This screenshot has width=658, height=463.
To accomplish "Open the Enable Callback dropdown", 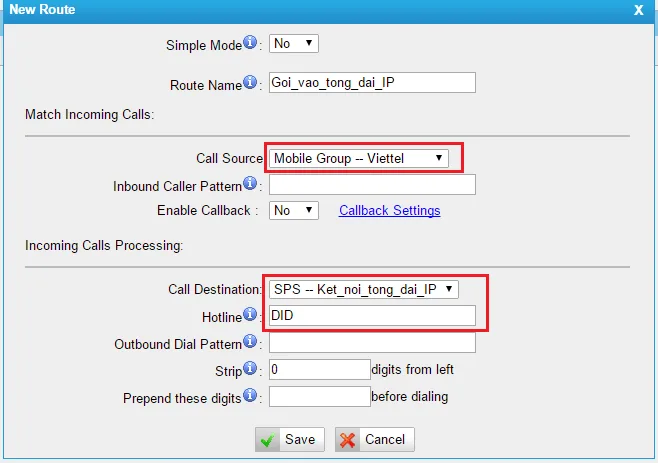I will (x=294, y=210).
